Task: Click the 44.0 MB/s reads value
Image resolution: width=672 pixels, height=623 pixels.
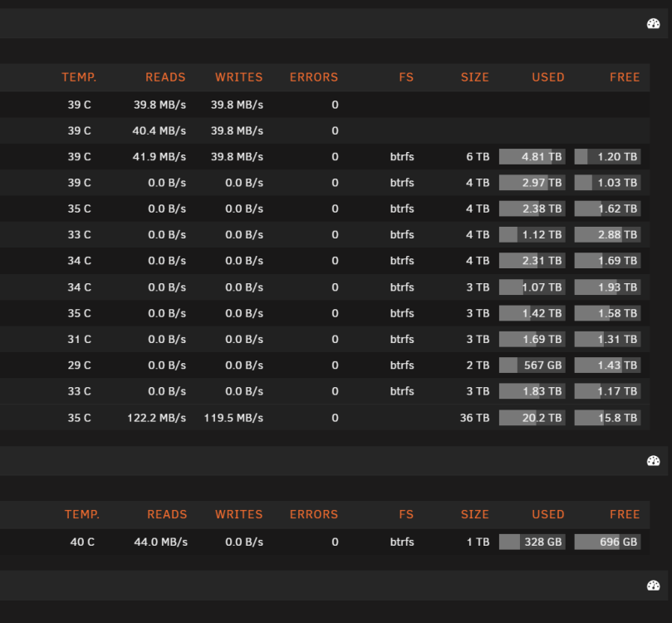Action: coord(160,542)
